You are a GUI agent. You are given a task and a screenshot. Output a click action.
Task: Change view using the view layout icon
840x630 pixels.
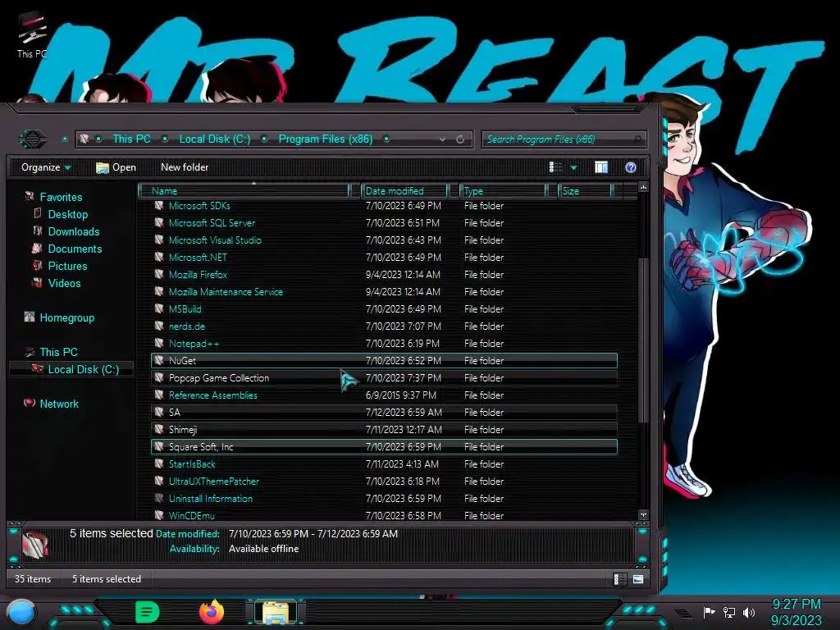555,167
